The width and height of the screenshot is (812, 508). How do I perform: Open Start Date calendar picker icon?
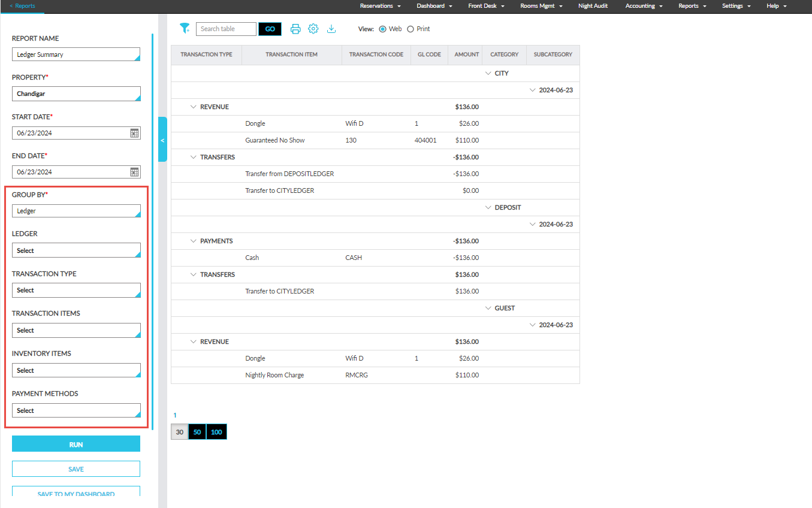[134, 133]
